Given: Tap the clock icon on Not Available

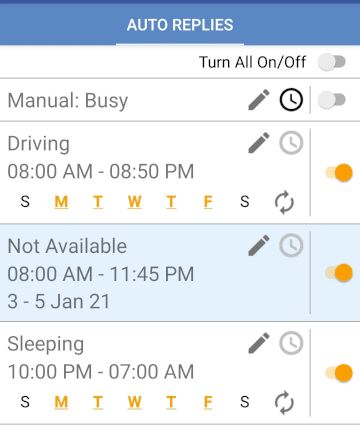Looking at the screenshot, I should click(x=291, y=246).
